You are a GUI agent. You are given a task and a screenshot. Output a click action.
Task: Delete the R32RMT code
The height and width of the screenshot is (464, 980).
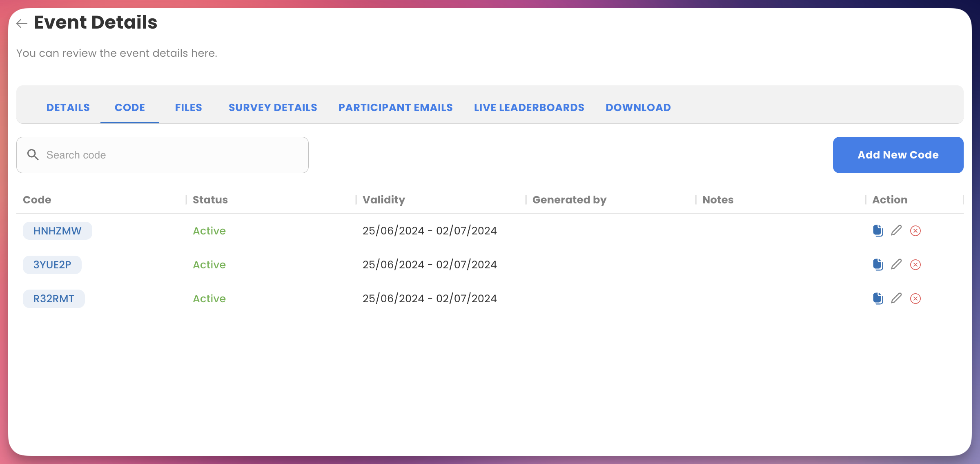915,299
